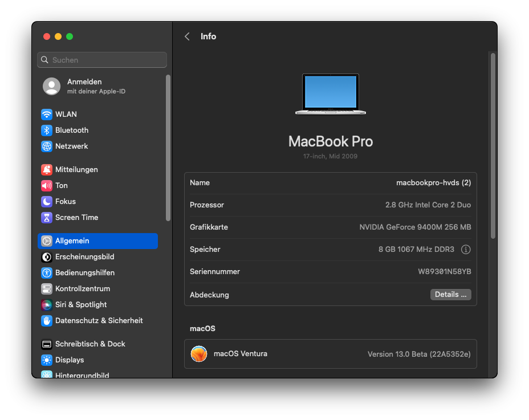This screenshot has width=529, height=420.
Task: Open the Screen Time sidebar entry
Action: 97,218
